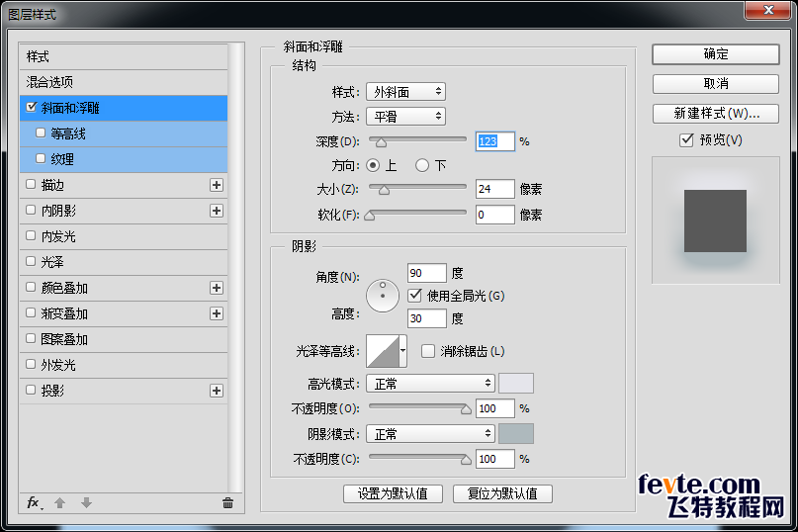Select 混合选项 in the left list

[124, 82]
